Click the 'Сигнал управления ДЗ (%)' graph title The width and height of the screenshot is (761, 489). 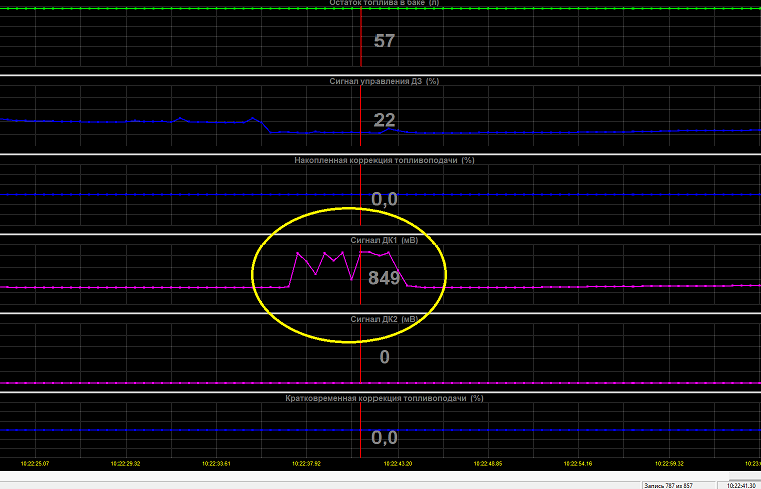click(x=384, y=81)
